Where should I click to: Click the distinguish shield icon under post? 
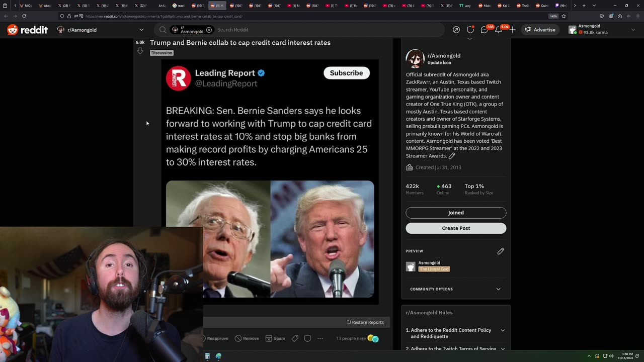click(307, 338)
